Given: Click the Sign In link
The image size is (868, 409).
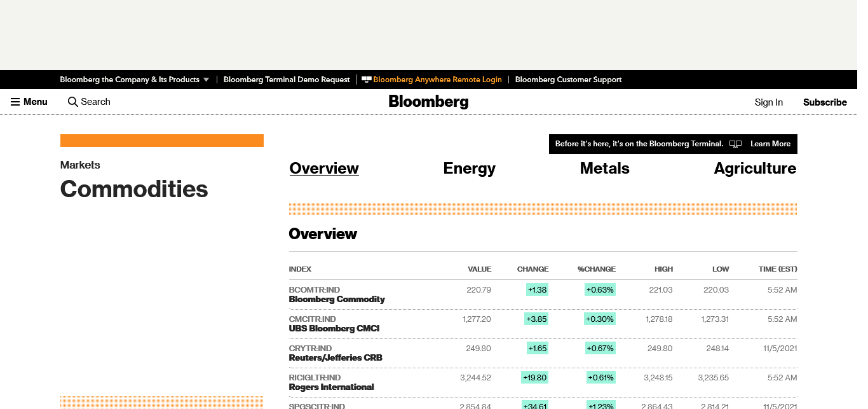Looking at the screenshot, I should point(768,102).
